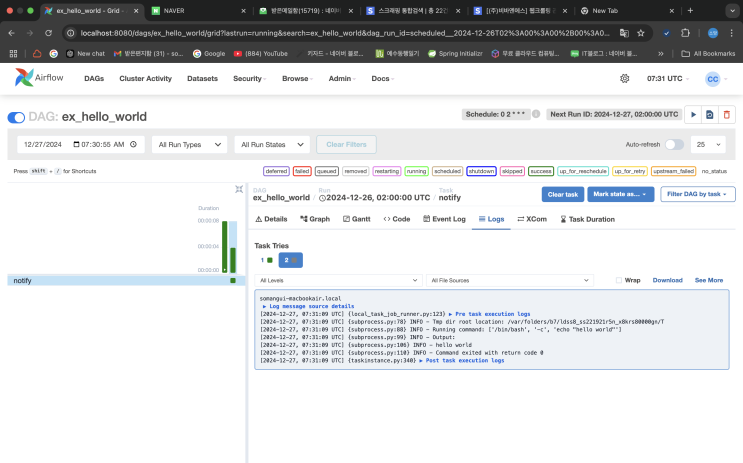The height and width of the screenshot is (463, 743).
Task: Click Clear Filters button
Action: point(346,145)
